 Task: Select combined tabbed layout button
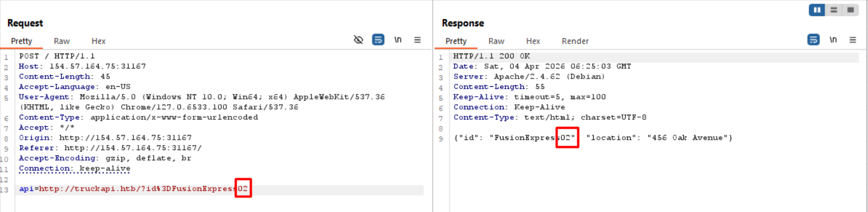851,10
